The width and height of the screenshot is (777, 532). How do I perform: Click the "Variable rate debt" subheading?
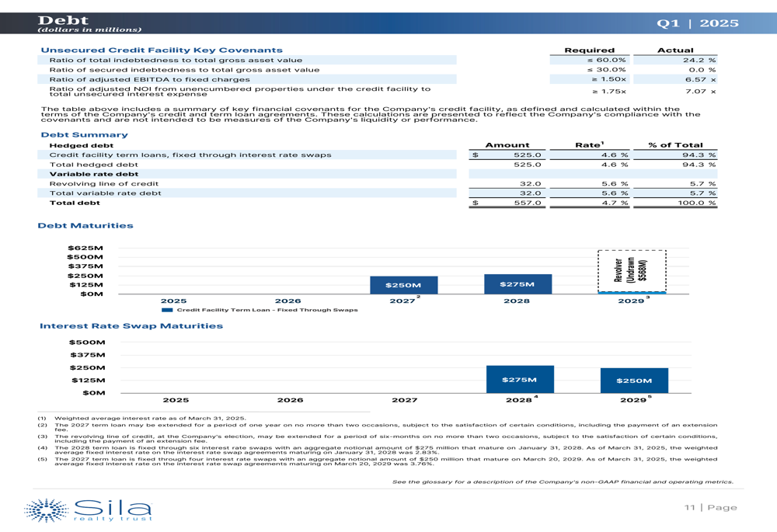point(94,175)
